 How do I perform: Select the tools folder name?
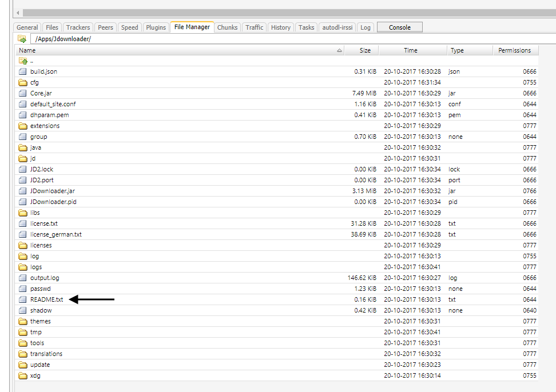[x=37, y=343]
